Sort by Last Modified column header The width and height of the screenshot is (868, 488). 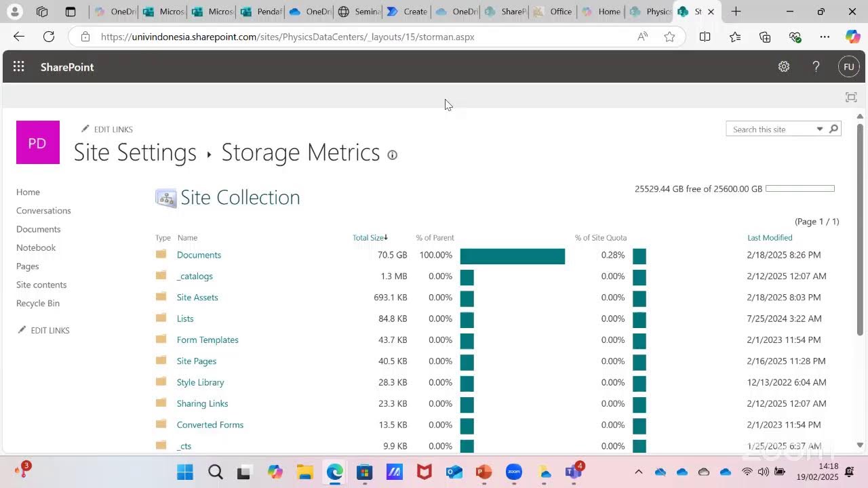coord(770,237)
